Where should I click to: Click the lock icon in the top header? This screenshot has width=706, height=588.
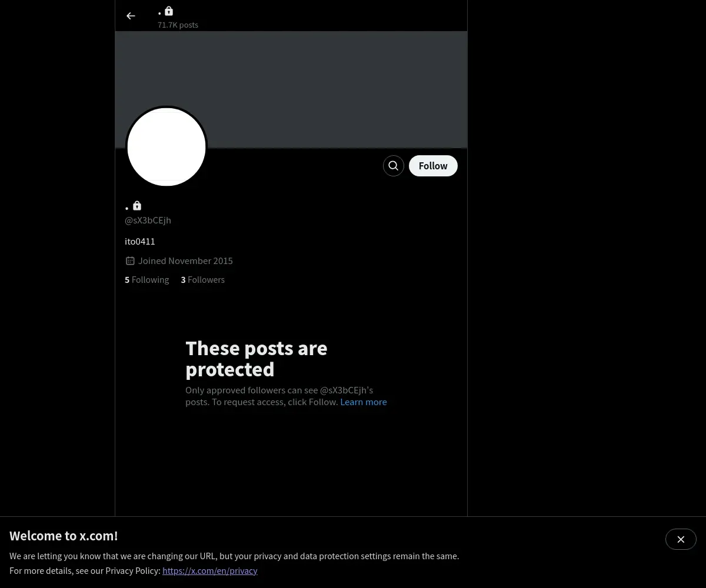pyautogui.click(x=169, y=11)
